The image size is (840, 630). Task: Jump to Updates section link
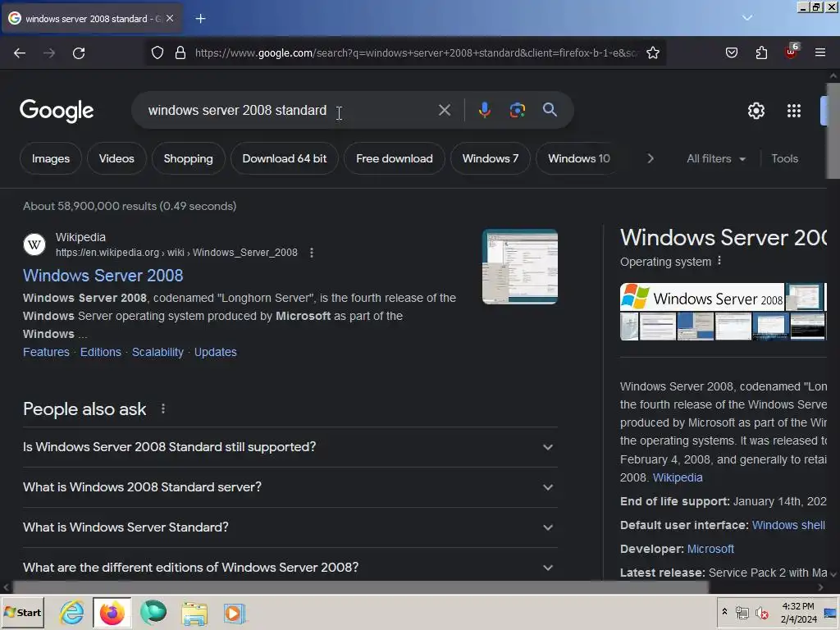216,352
